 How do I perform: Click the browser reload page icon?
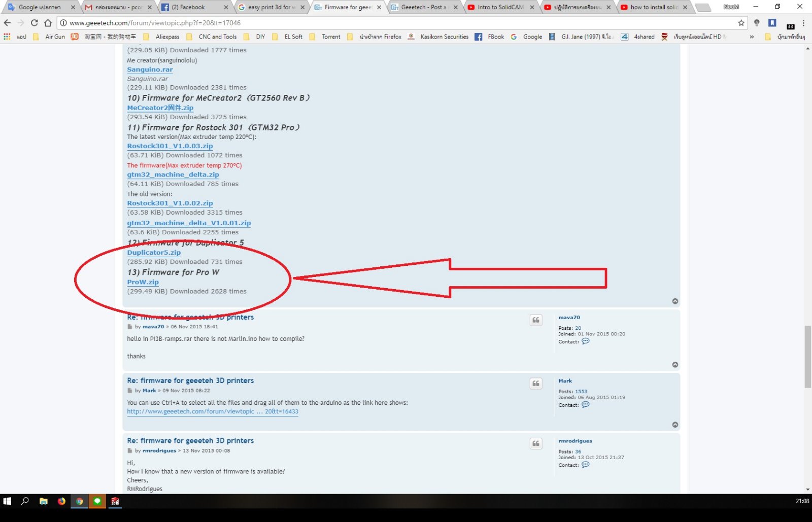pyautogui.click(x=35, y=23)
